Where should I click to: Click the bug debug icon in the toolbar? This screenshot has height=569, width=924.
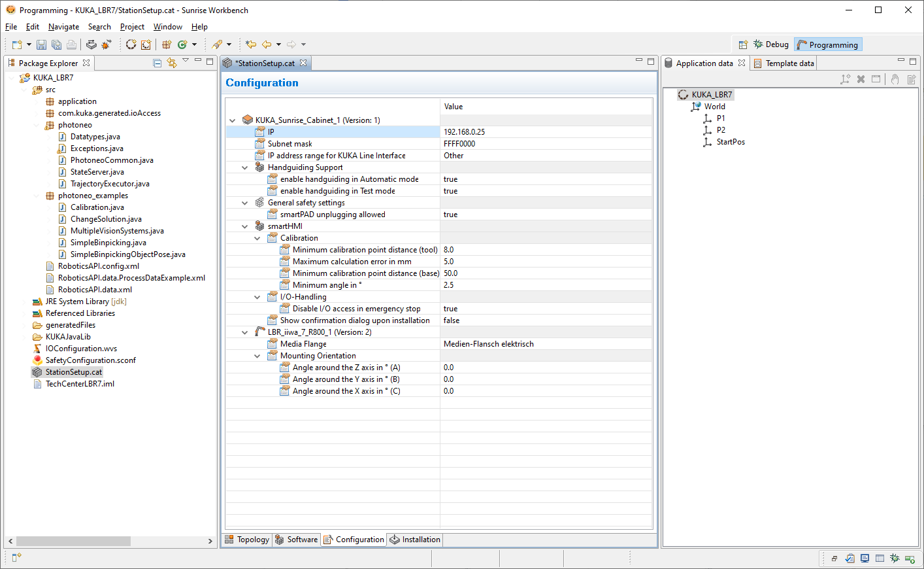coord(107,44)
